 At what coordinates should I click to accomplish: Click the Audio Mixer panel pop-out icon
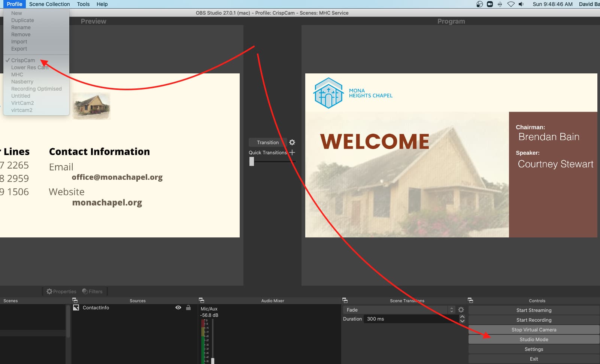[x=202, y=300]
